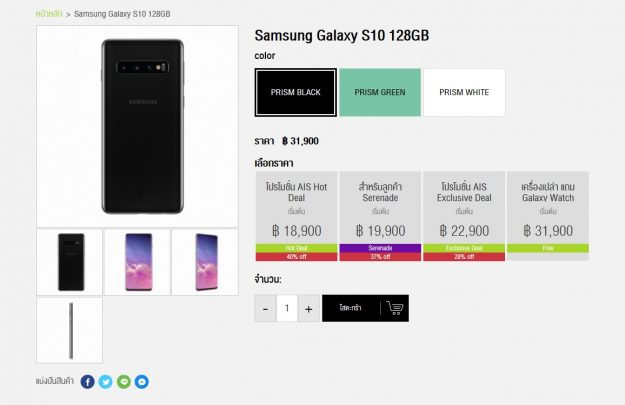The width and height of the screenshot is (625, 405).
Task: Increase quantity with the plus button
Action: [x=309, y=308]
